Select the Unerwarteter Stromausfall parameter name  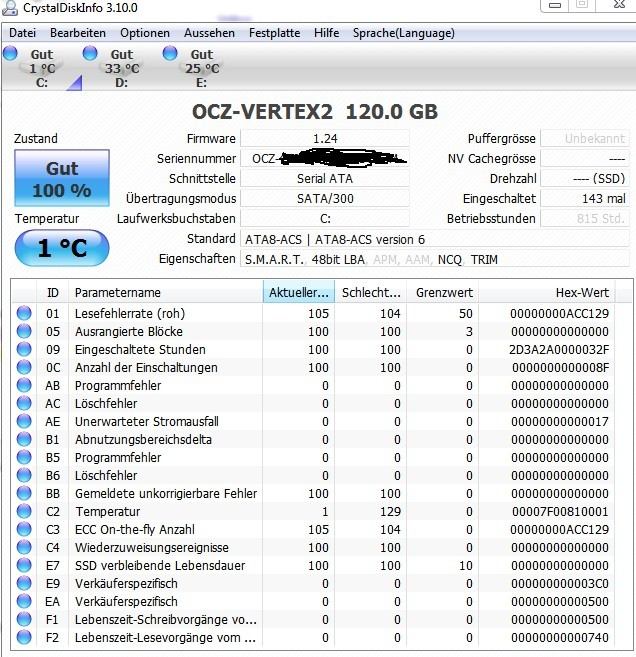147,422
